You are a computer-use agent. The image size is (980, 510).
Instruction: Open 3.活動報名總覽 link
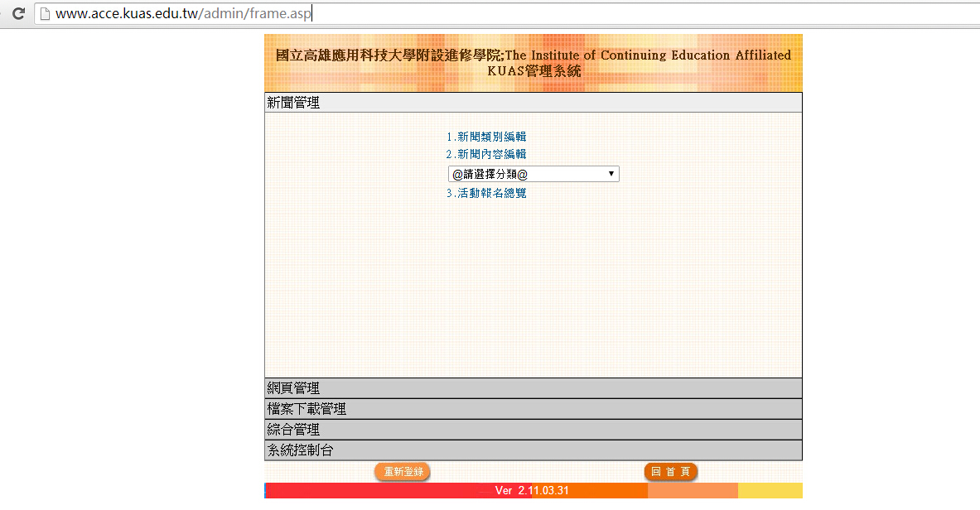click(486, 193)
